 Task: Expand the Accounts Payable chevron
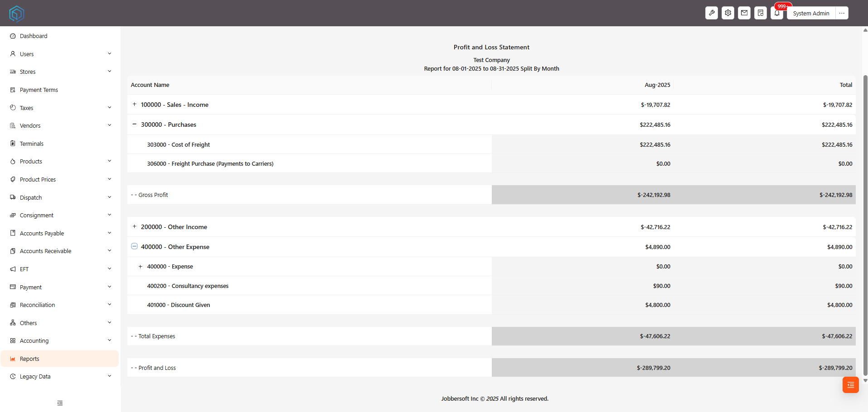point(109,233)
